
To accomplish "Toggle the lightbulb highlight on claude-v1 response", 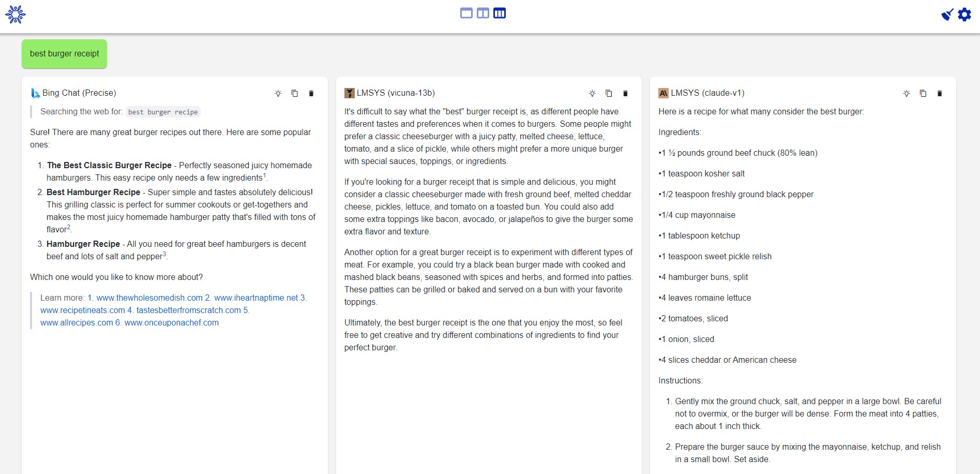I will click(907, 93).
